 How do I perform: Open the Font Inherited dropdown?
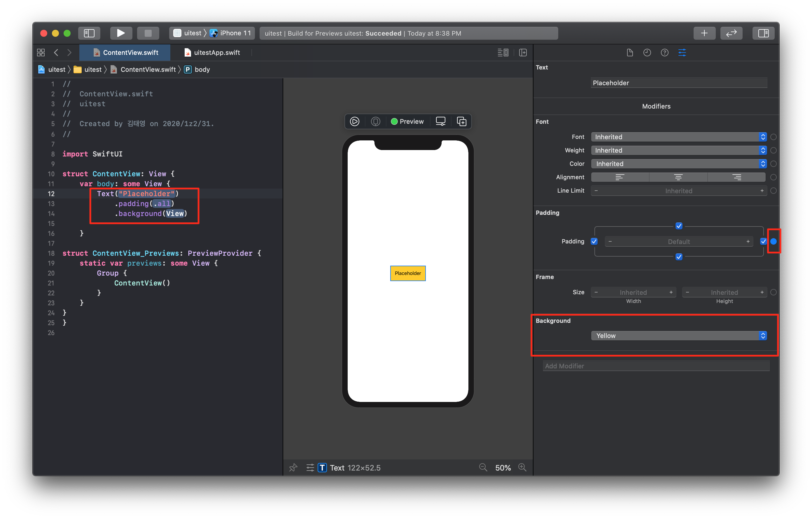pos(678,137)
